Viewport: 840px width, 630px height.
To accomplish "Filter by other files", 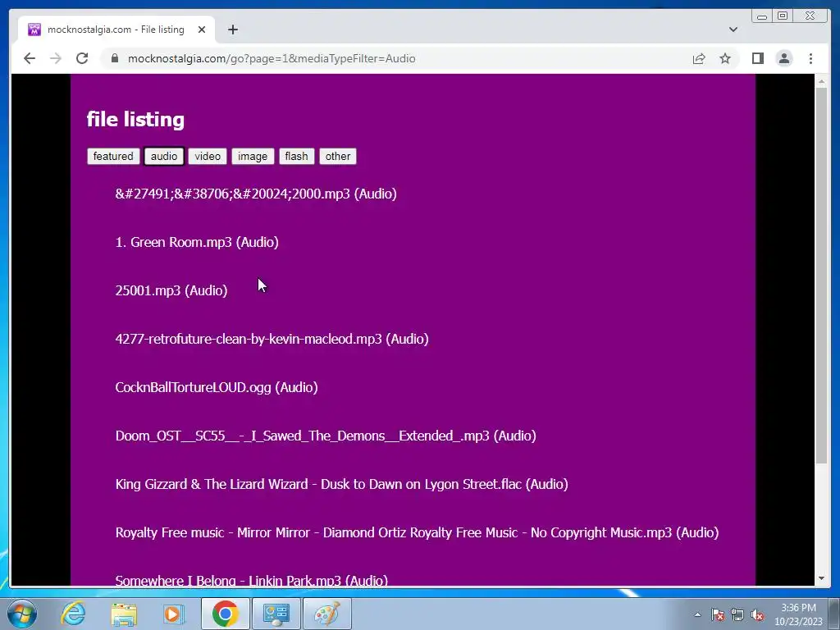I will (x=337, y=157).
